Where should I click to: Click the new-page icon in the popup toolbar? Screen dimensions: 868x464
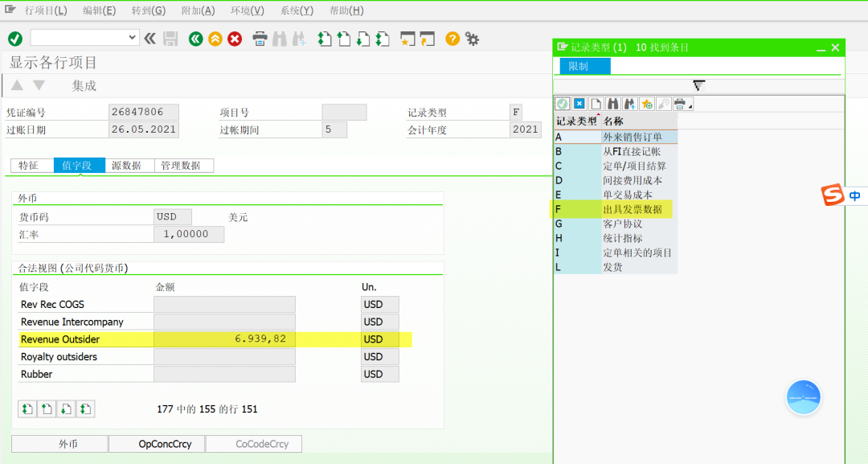tap(596, 104)
